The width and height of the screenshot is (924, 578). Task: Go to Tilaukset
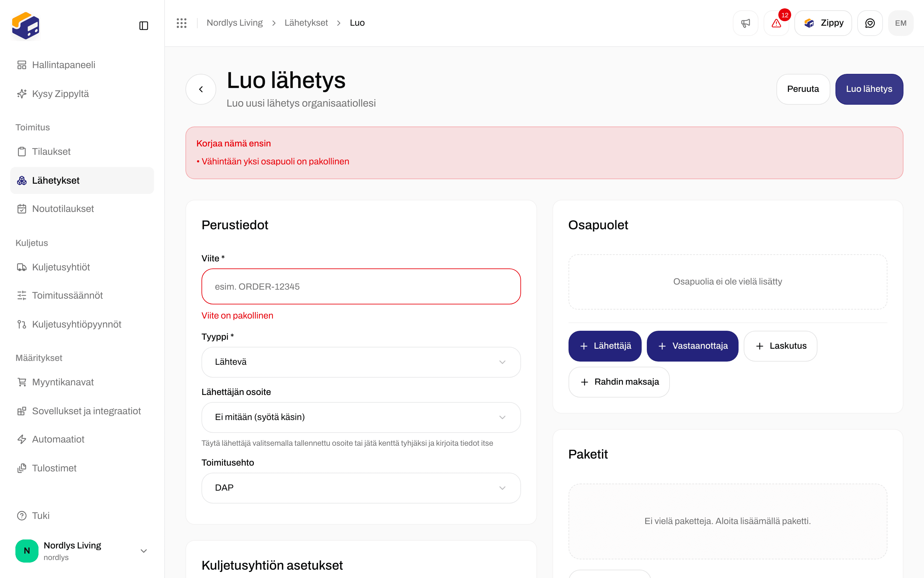point(82,151)
